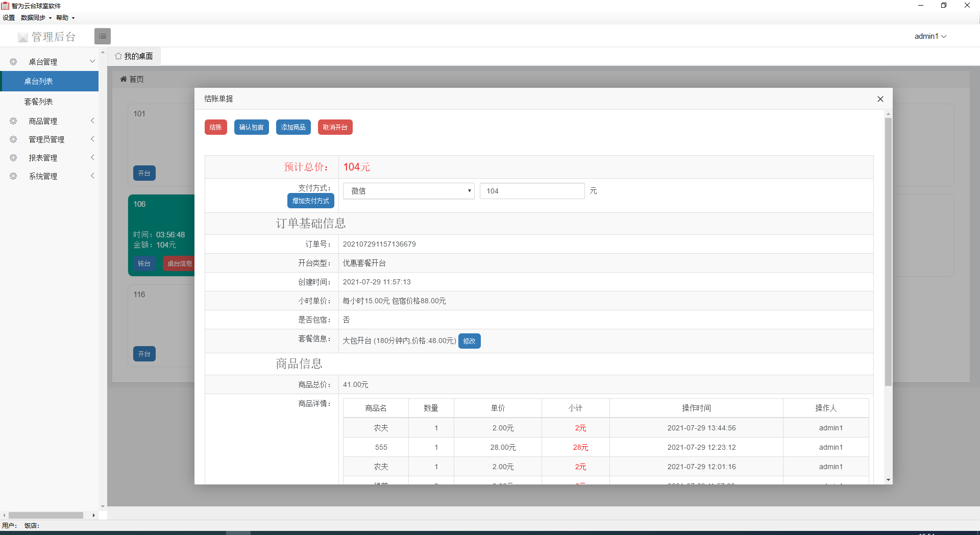Close the 结账单据 dialog with X
Image resolution: width=980 pixels, height=535 pixels.
pyautogui.click(x=880, y=99)
